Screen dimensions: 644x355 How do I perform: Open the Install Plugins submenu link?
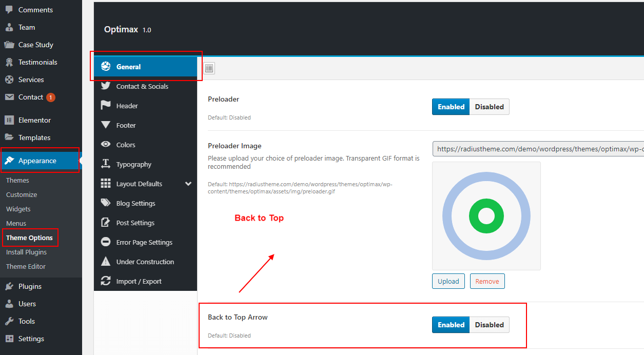(26, 252)
